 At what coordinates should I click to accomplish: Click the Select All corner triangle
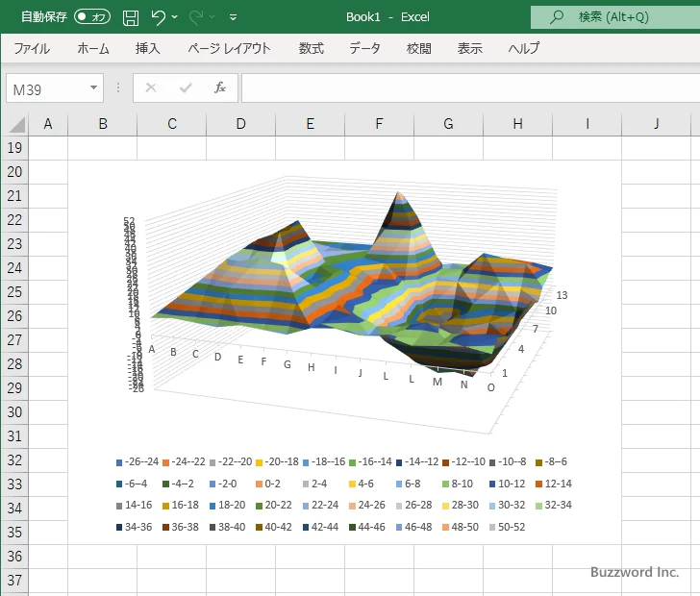point(17,125)
